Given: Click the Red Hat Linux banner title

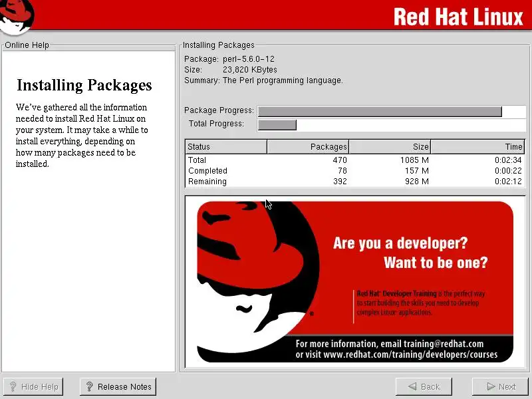Looking at the screenshot, I should click(x=458, y=17).
